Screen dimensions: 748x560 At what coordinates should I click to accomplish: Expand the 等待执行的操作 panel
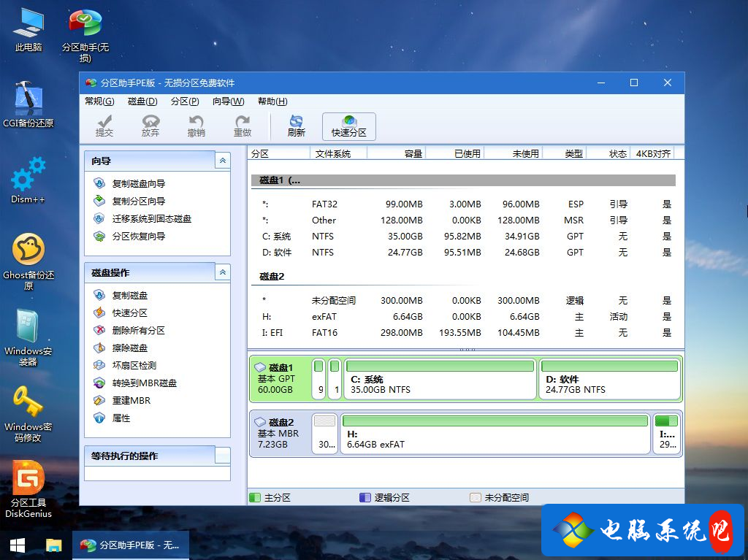click(222, 455)
